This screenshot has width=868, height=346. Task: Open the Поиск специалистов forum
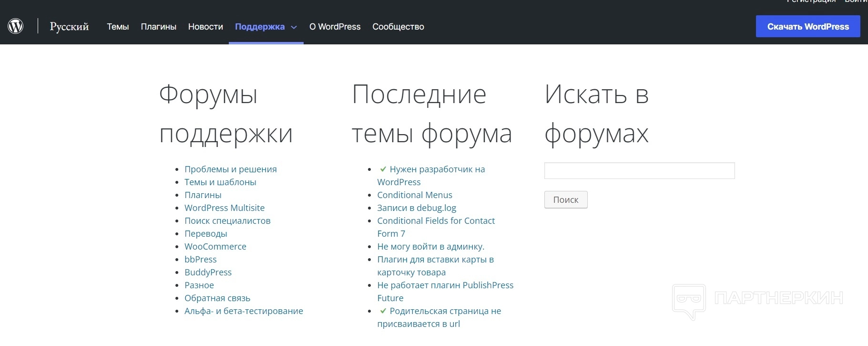227,220
